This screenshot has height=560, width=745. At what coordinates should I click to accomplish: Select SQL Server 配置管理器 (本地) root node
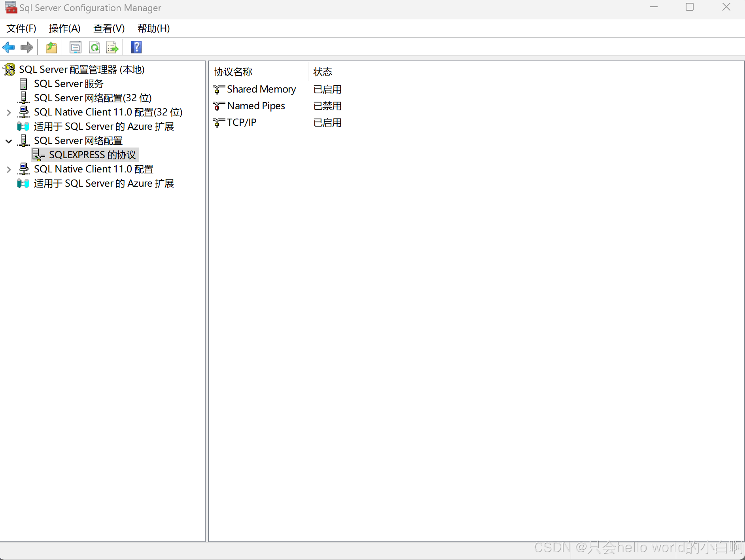pos(82,70)
